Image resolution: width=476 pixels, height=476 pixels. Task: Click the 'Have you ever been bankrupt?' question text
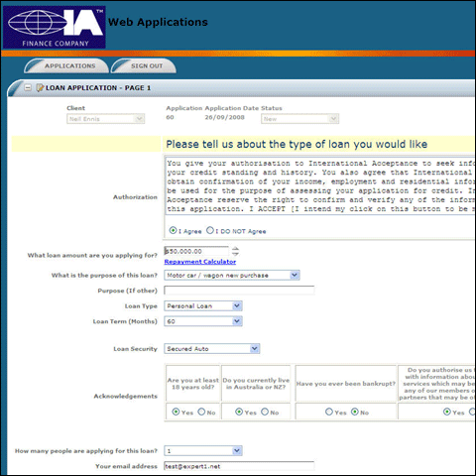(346, 384)
